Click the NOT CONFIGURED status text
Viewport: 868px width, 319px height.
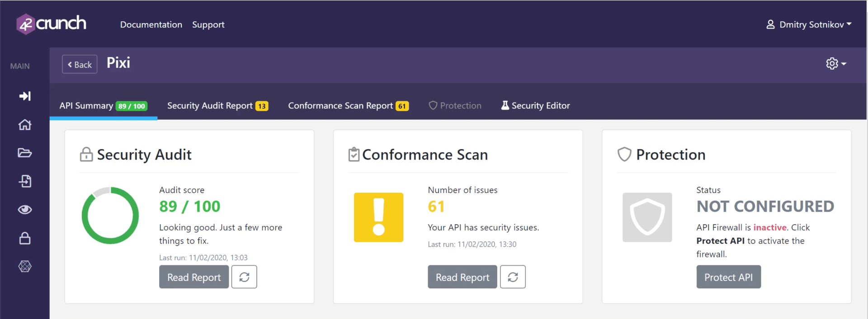(765, 206)
